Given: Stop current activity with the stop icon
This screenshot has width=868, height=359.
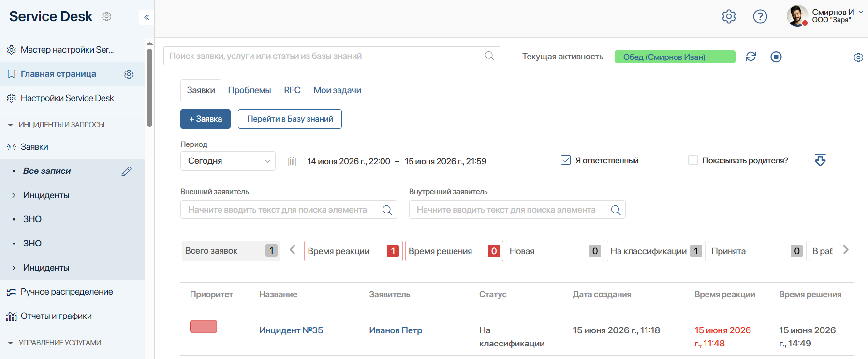Looking at the screenshot, I should click(776, 57).
